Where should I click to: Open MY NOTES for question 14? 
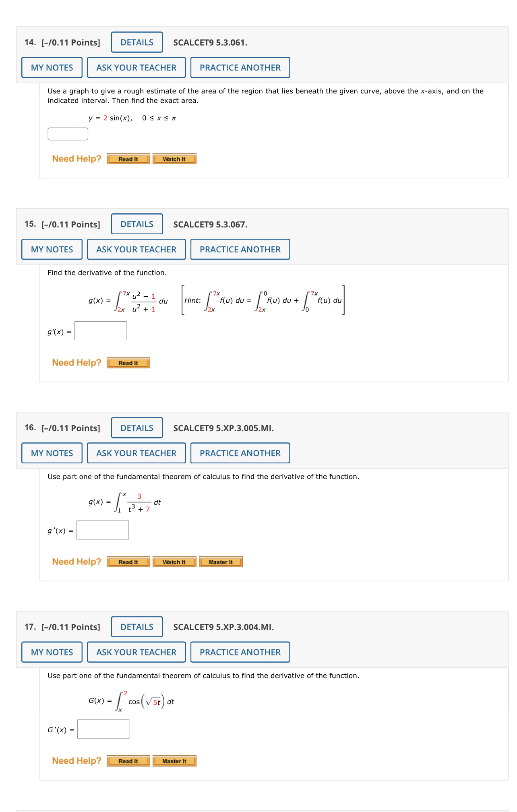[51, 67]
